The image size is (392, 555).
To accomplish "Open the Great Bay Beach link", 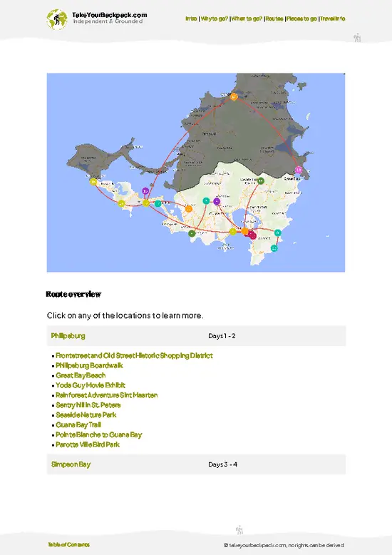I will (x=81, y=375).
